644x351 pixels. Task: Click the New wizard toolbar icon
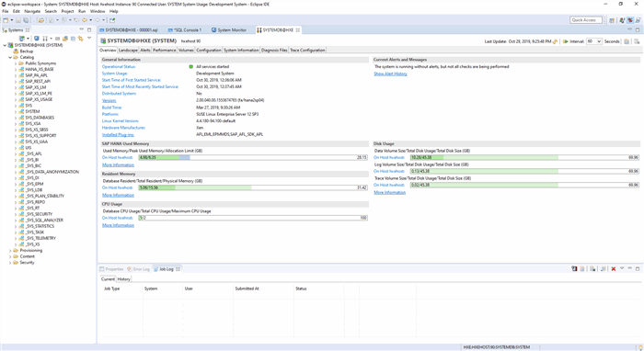(6, 20)
